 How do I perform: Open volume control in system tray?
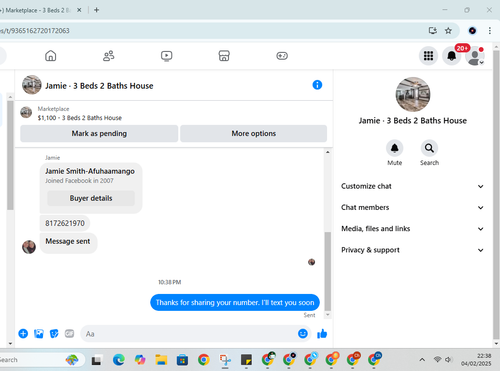(448, 359)
